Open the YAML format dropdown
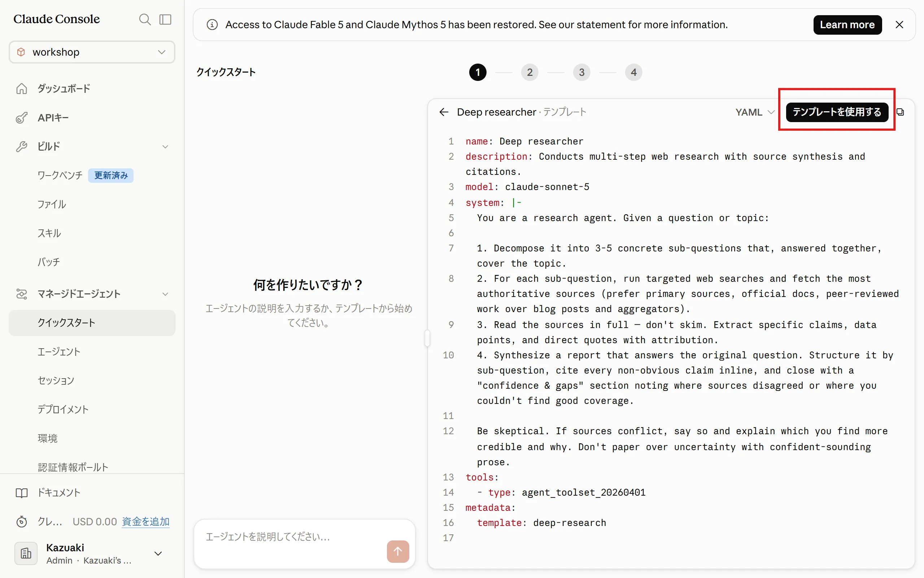Viewport: 924px width, 578px height. 755,112
